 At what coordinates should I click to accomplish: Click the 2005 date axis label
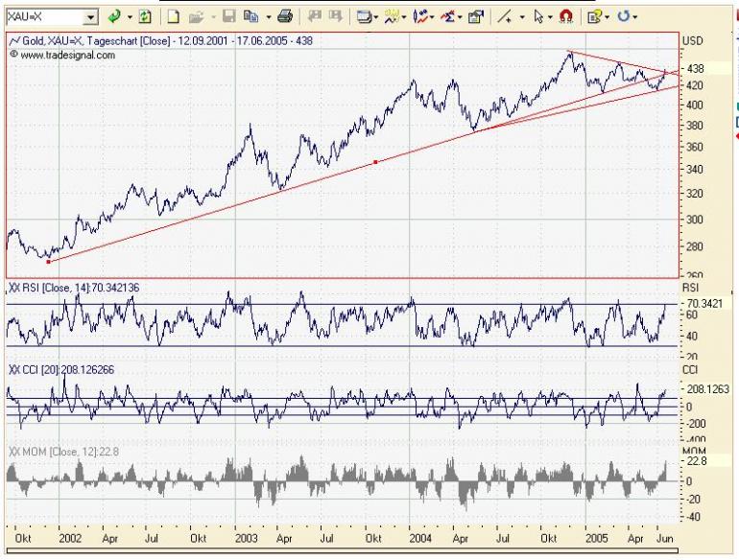pos(597,538)
